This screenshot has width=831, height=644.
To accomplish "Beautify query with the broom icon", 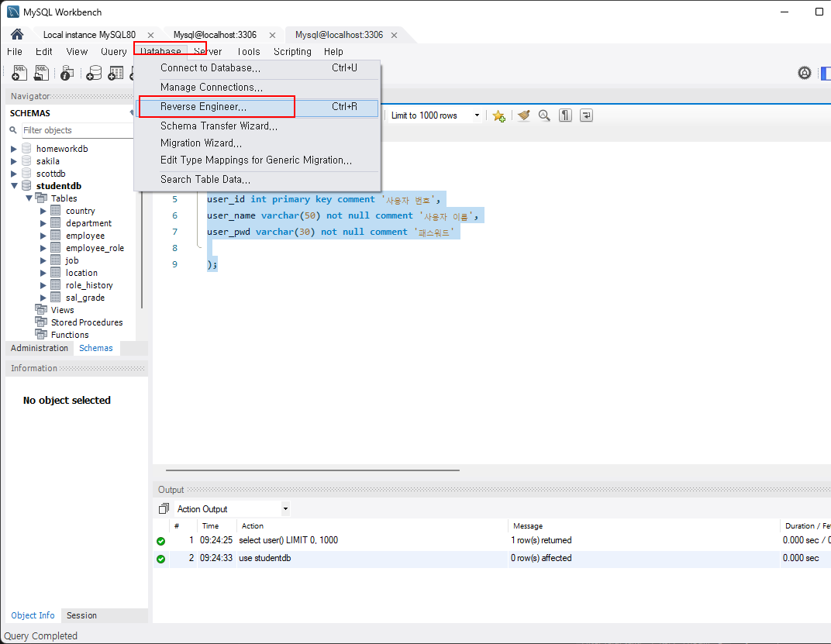I will [x=523, y=115].
